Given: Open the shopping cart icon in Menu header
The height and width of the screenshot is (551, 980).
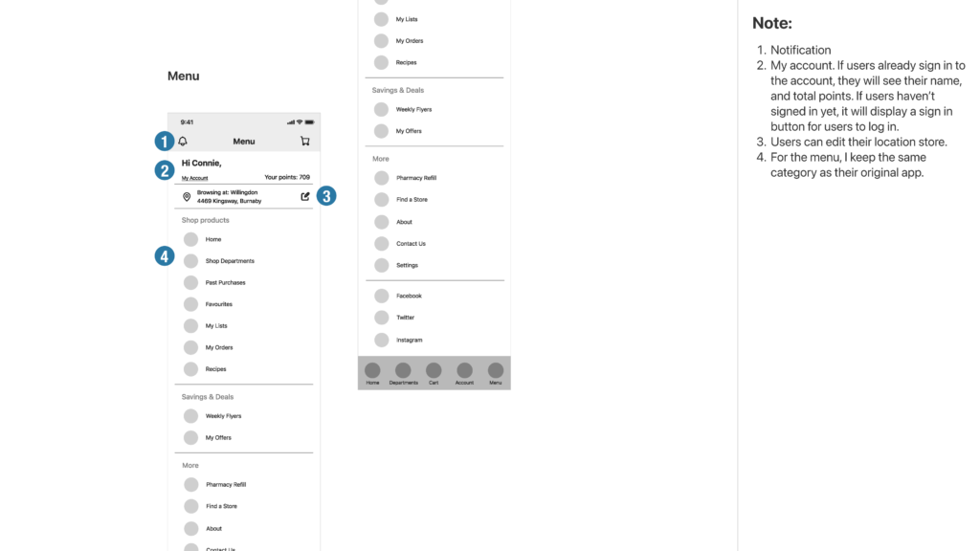Looking at the screenshot, I should coord(304,142).
